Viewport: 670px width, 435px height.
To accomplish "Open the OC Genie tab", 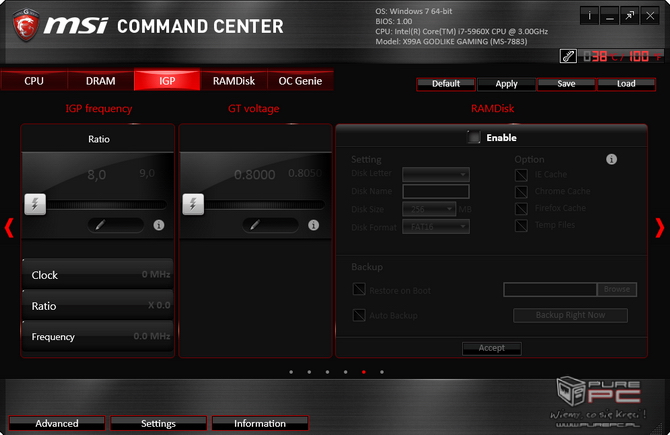I will coord(300,81).
